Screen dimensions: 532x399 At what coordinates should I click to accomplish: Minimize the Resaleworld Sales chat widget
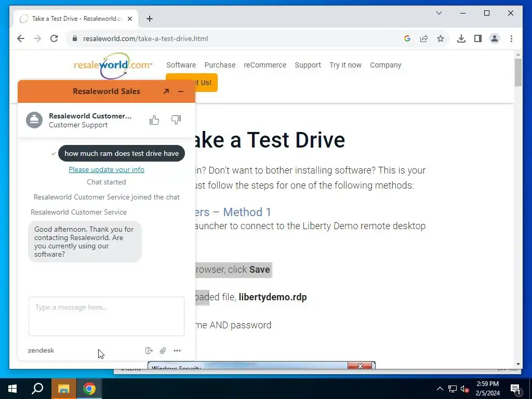[x=180, y=91]
